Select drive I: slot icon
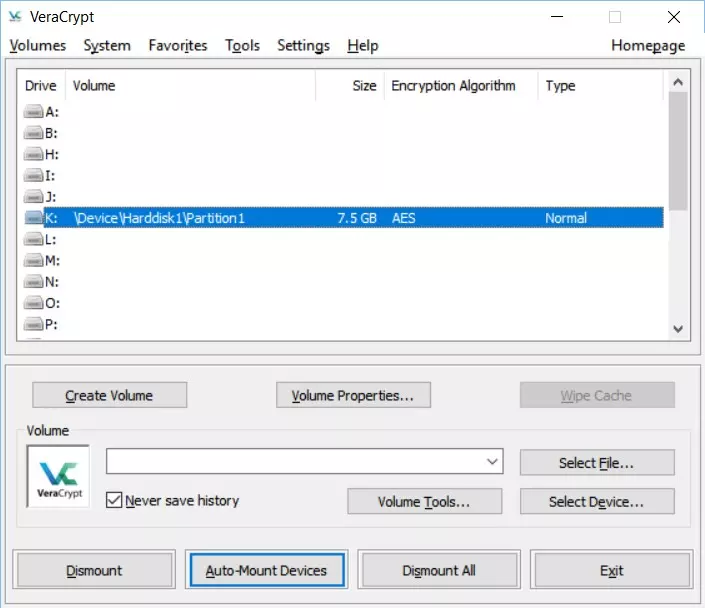This screenshot has width=705, height=608. coord(33,175)
